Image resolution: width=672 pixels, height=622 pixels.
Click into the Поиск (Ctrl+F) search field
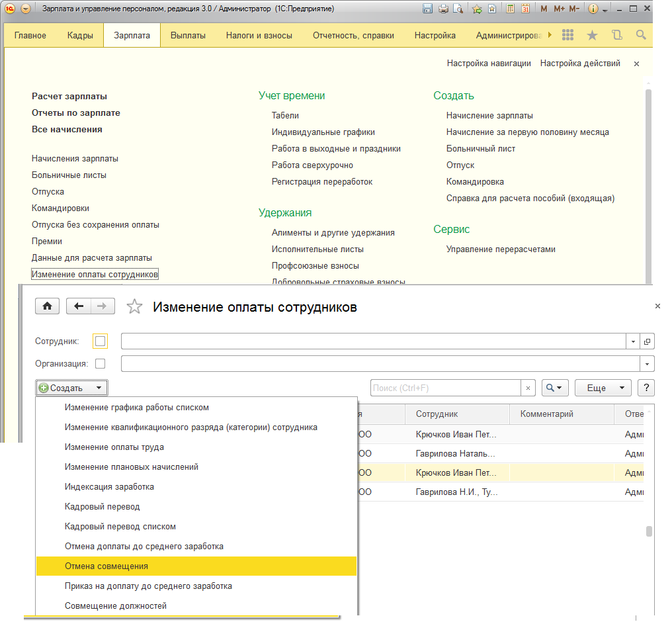(446, 388)
